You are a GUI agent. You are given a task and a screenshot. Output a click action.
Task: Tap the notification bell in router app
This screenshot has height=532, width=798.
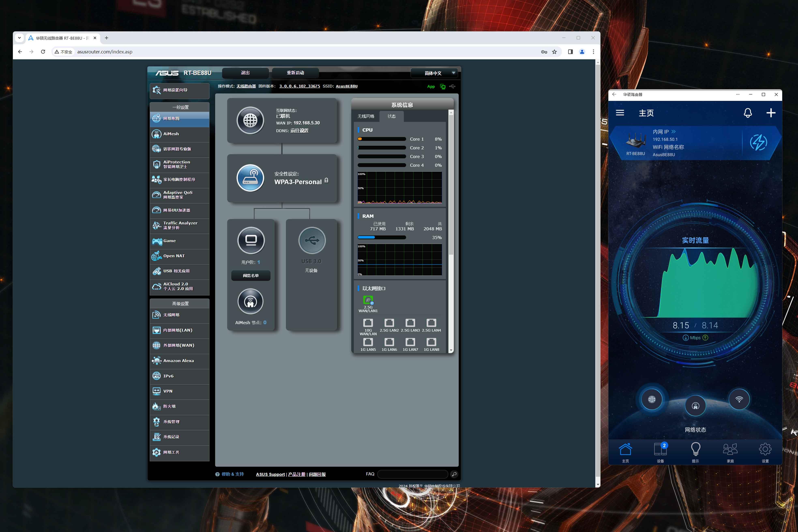tap(748, 113)
